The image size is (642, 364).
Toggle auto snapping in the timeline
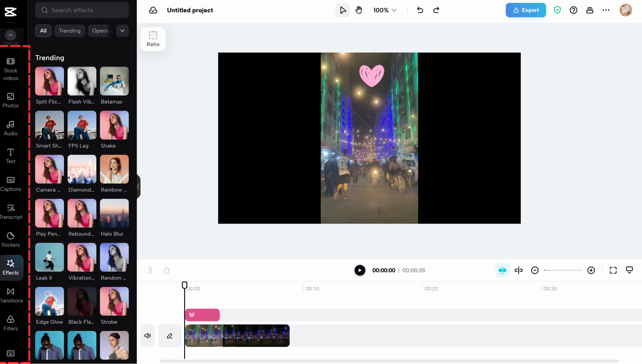click(502, 270)
